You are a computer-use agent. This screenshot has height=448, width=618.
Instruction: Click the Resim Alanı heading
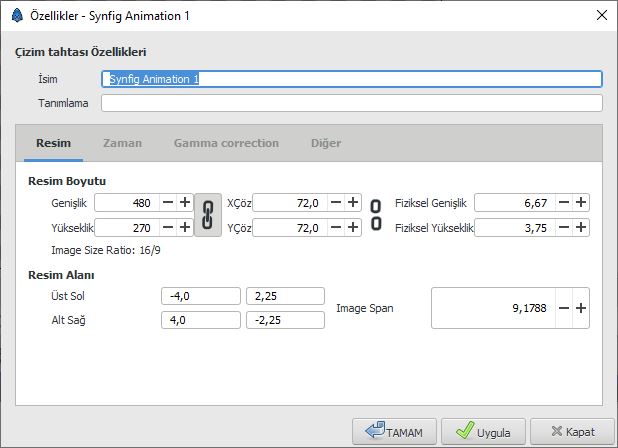(x=61, y=275)
